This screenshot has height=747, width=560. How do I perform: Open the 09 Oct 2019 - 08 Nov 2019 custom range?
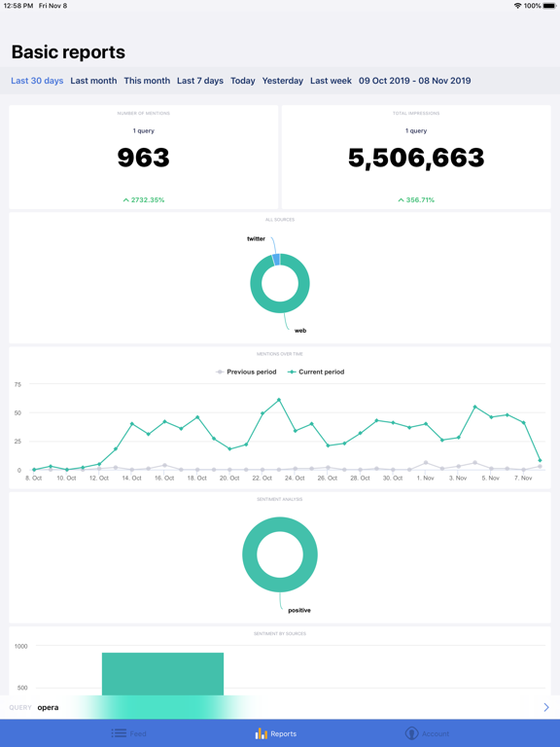click(x=415, y=81)
